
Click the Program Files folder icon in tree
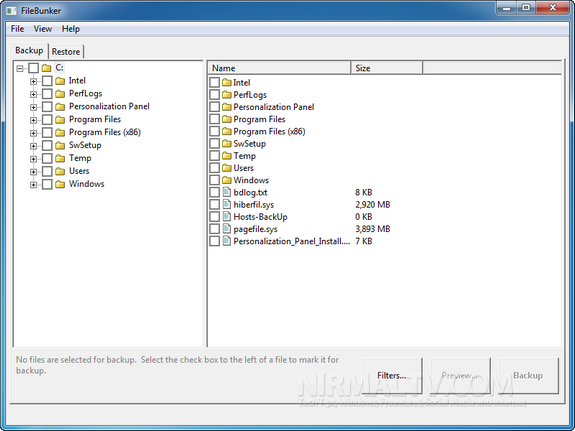60,120
